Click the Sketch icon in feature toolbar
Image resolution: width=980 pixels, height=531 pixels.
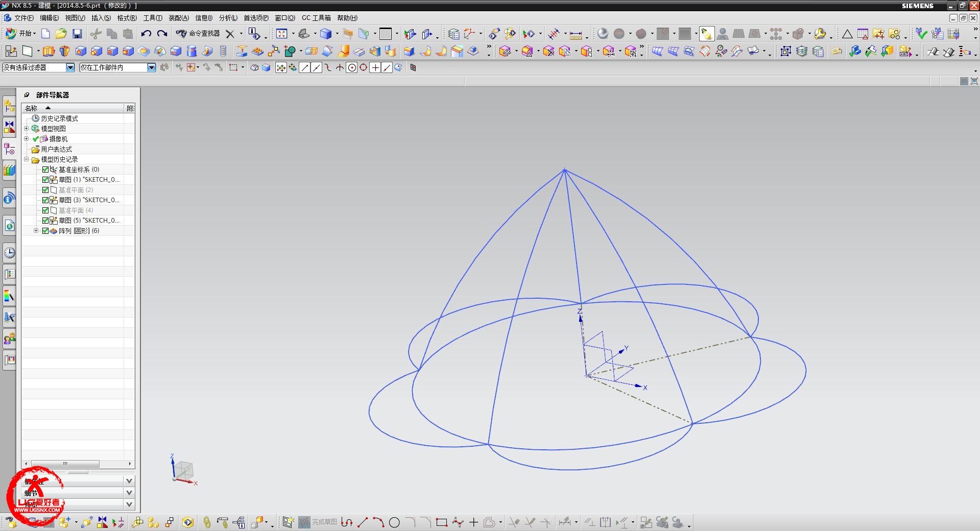click(11, 51)
